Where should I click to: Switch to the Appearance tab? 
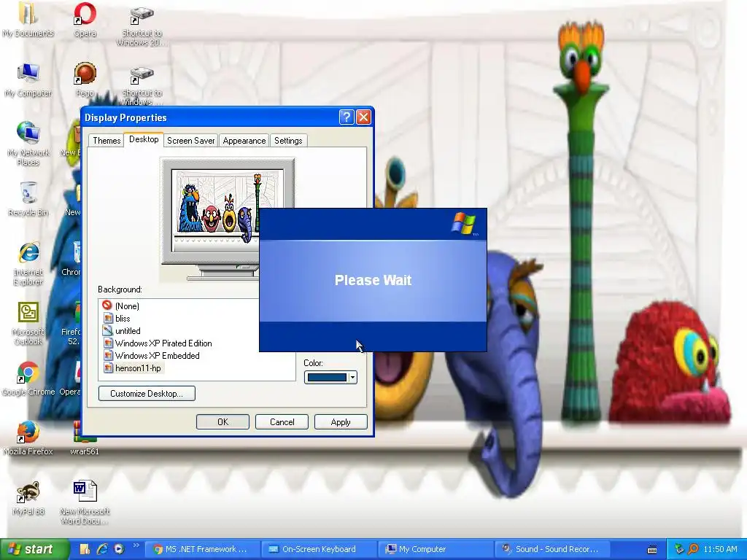click(x=244, y=141)
